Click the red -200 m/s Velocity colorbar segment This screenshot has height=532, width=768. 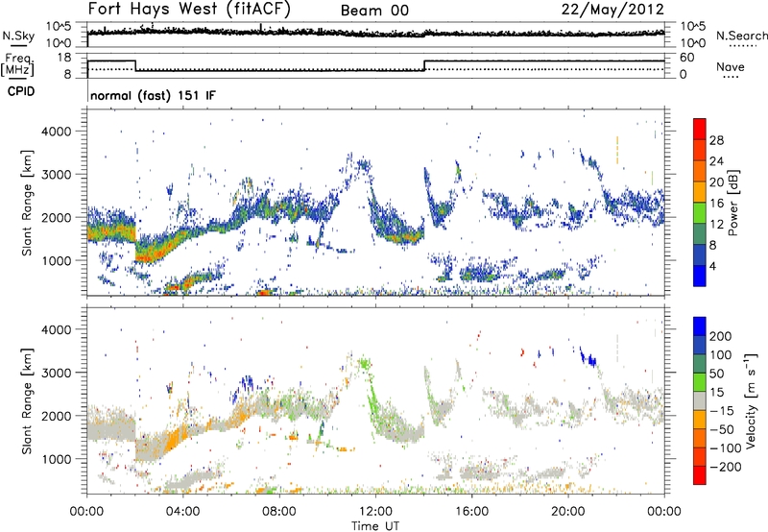(700, 475)
